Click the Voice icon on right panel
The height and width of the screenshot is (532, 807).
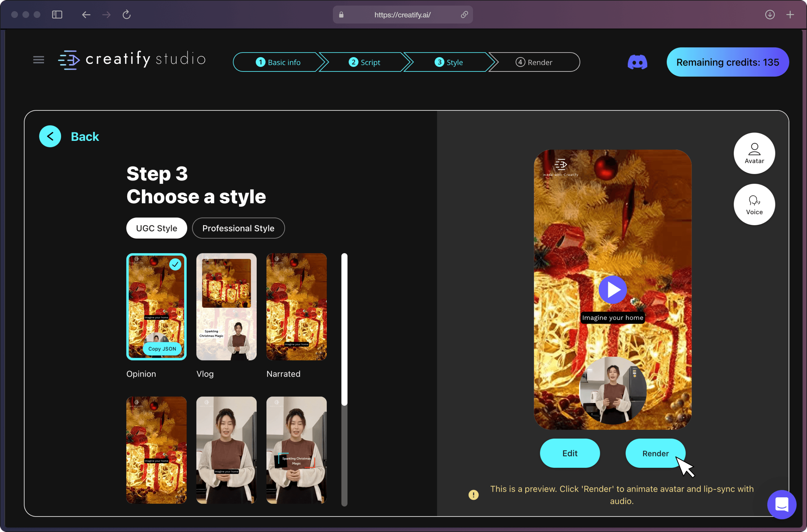(755, 204)
